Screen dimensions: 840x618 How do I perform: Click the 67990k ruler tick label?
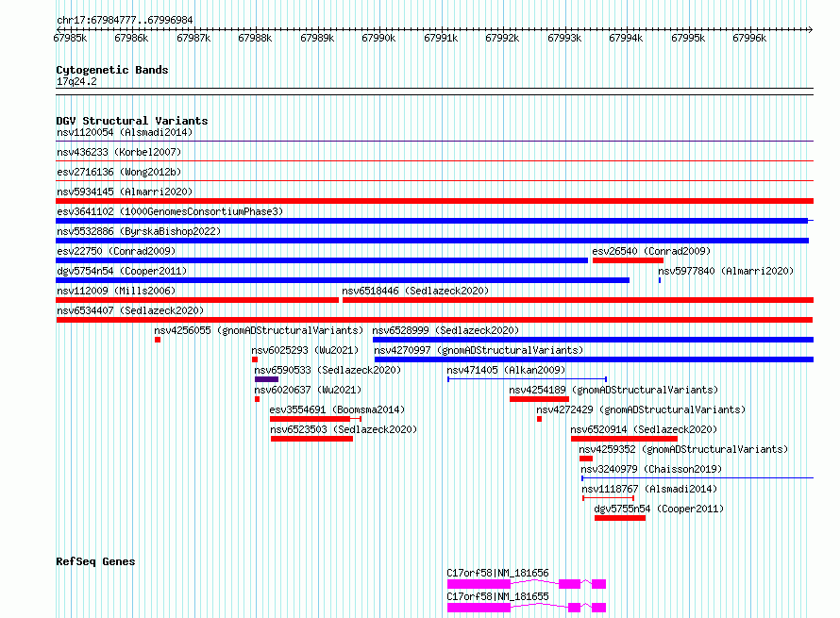pyautogui.click(x=378, y=38)
